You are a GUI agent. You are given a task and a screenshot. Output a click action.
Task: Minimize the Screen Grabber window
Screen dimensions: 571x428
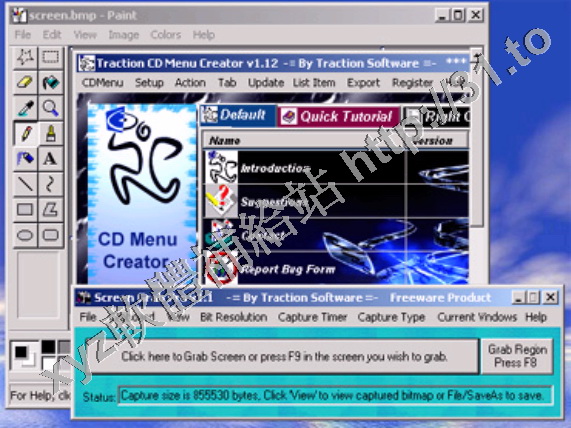(519, 298)
